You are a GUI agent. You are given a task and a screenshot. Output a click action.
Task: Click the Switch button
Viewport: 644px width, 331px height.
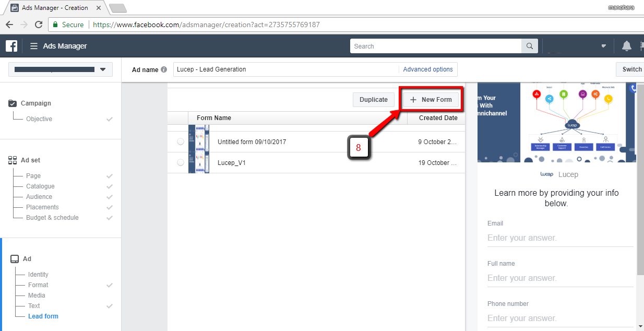pyautogui.click(x=630, y=69)
